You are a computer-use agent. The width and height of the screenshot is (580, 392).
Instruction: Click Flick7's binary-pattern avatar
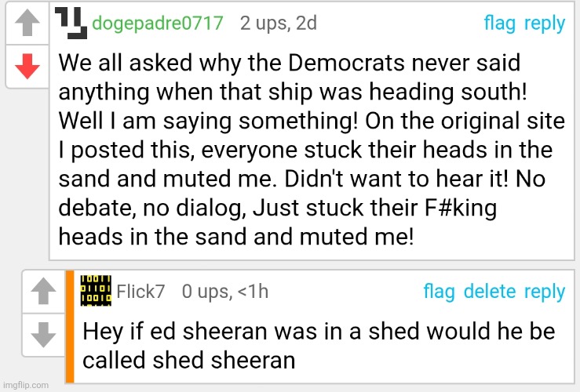click(x=96, y=291)
